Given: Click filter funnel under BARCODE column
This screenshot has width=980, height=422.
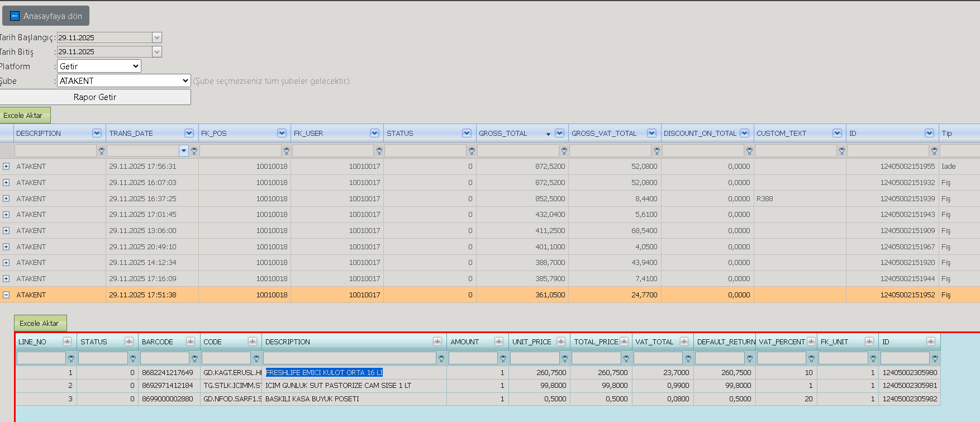Looking at the screenshot, I should coord(194,358).
